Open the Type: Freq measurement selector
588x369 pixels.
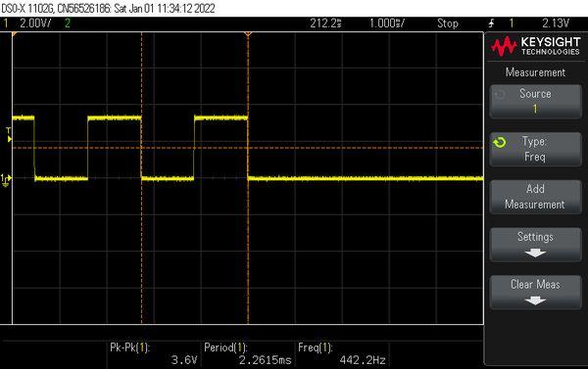(535, 149)
